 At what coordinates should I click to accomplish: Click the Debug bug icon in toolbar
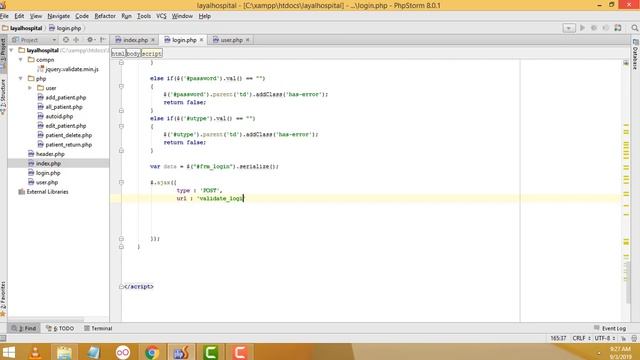(594, 28)
